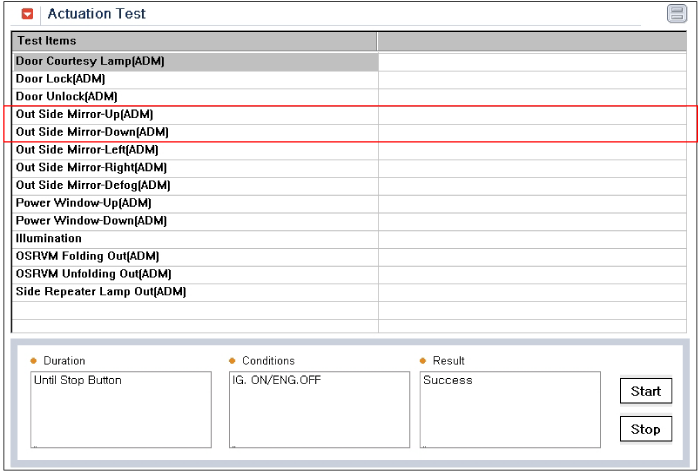Stop the actuation test

[x=646, y=429]
